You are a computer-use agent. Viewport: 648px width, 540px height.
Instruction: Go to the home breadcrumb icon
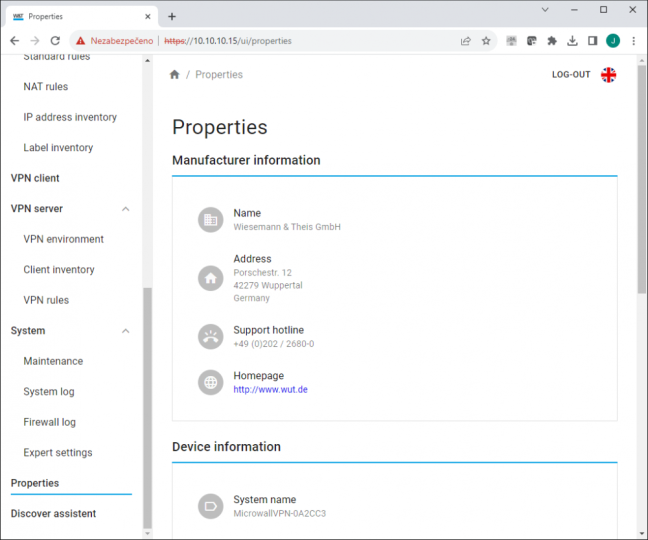(x=174, y=74)
